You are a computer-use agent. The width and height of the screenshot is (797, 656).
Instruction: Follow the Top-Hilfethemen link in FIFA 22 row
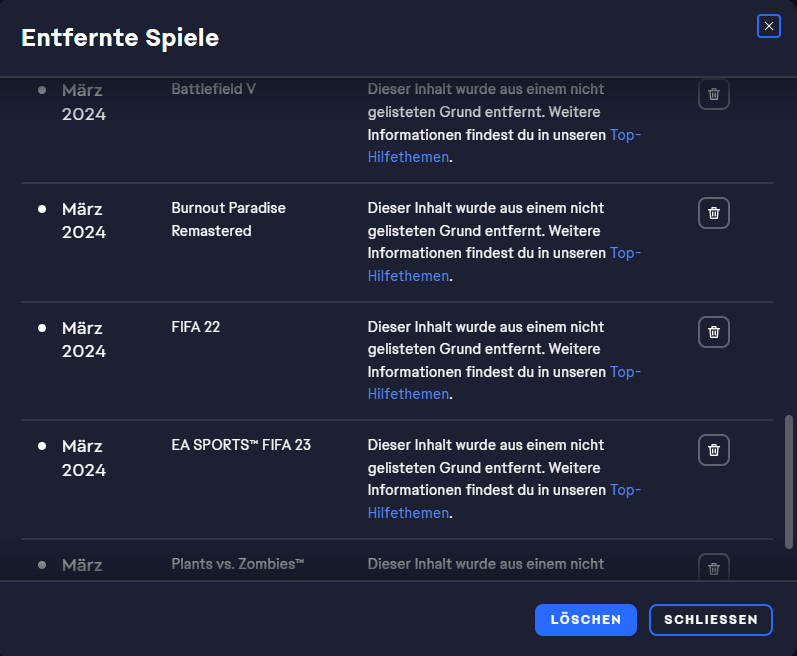[x=625, y=371]
